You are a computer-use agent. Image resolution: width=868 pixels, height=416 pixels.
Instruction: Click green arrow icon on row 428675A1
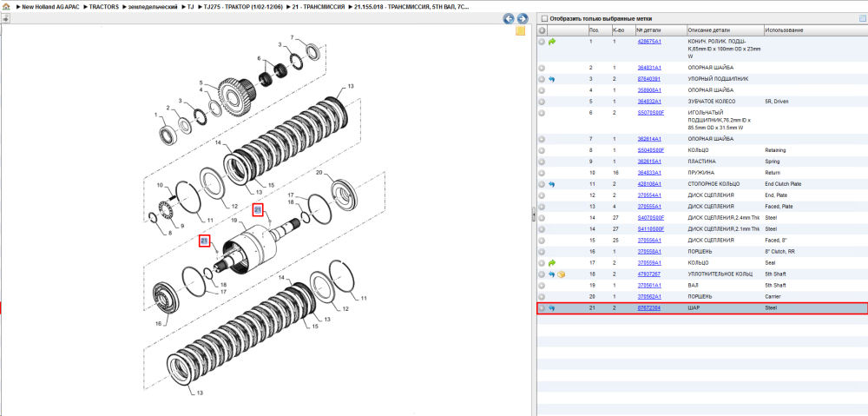(x=551, y=42)
